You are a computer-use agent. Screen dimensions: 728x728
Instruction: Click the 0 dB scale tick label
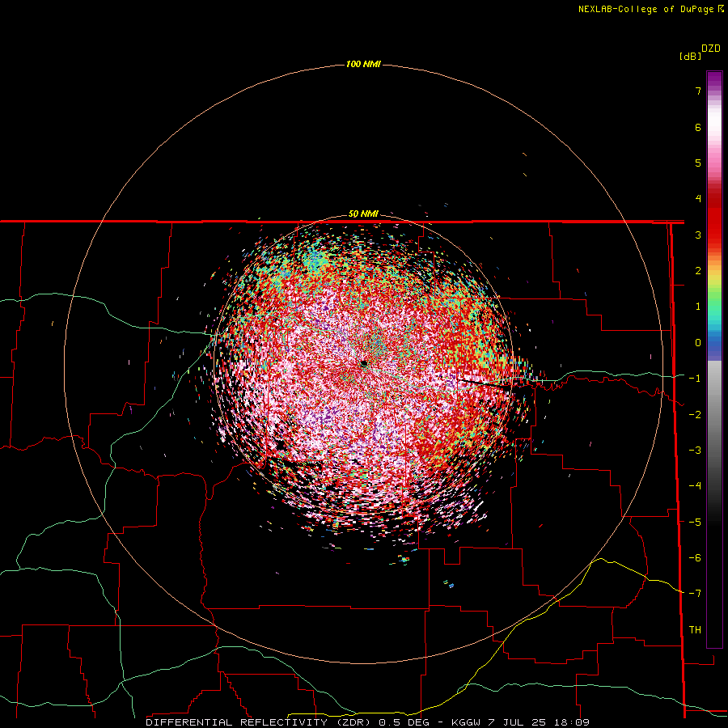pos(698,343)
